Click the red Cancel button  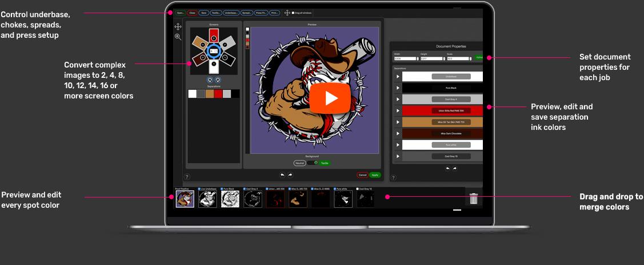362,175
